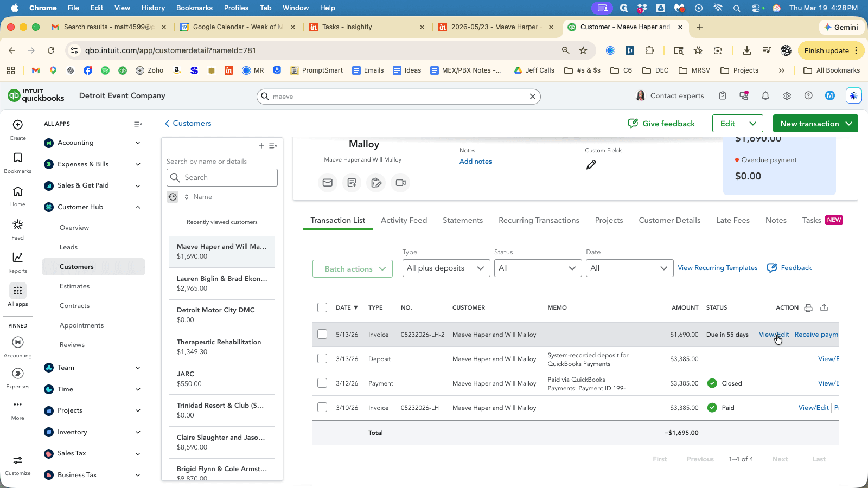The width and height of the screenshot is (868, 488).
Task: Click the recently viewed history icon
Action: point(173,197)
